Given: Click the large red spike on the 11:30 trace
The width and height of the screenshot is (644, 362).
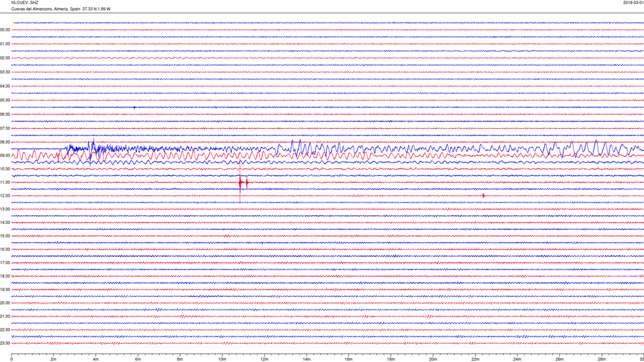Looking at the screenshot, I should pyautogui.click(x=240, y=182).
